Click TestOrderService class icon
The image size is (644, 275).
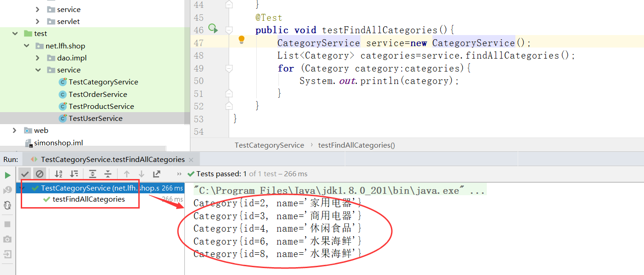[x=63, y=94]
